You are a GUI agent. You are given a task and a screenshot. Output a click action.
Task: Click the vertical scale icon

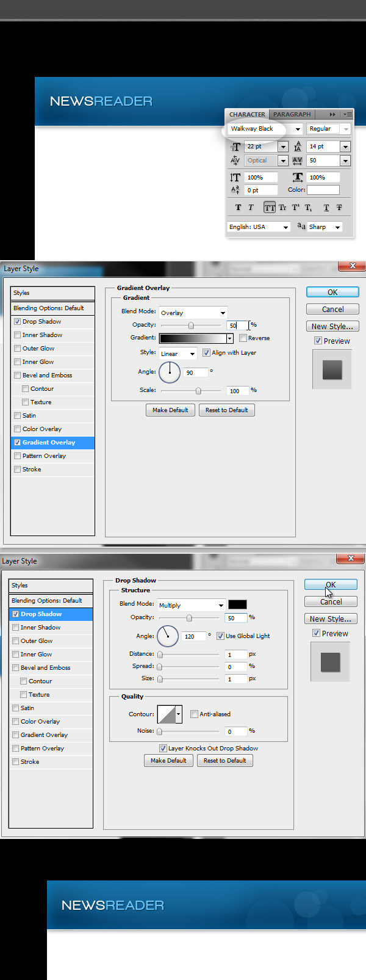tap(235, 177)
